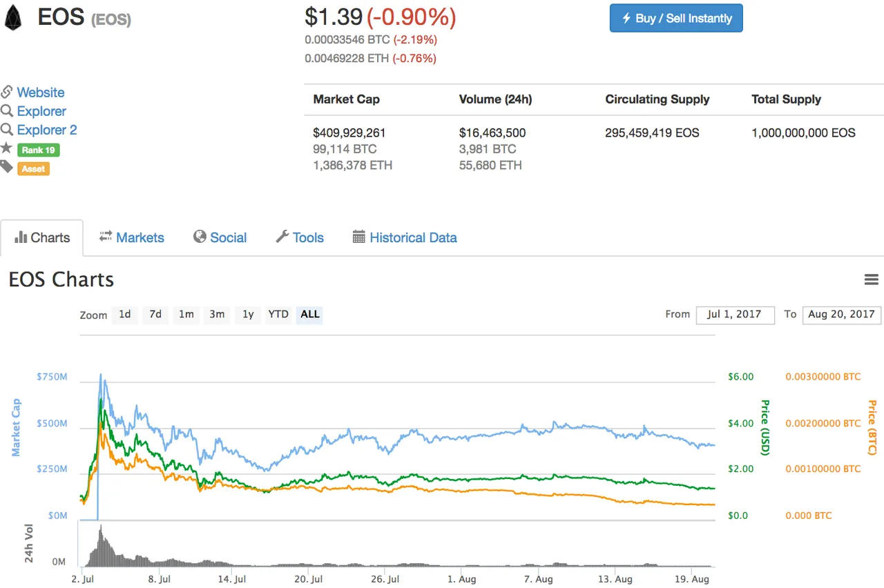
Task: Click the 55,680 ETH volume value
Action: 490,166
